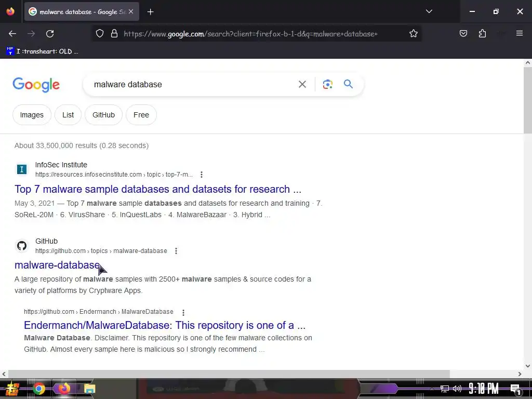
Task: Open tracking protection shield info
Action: coord(99,34)
